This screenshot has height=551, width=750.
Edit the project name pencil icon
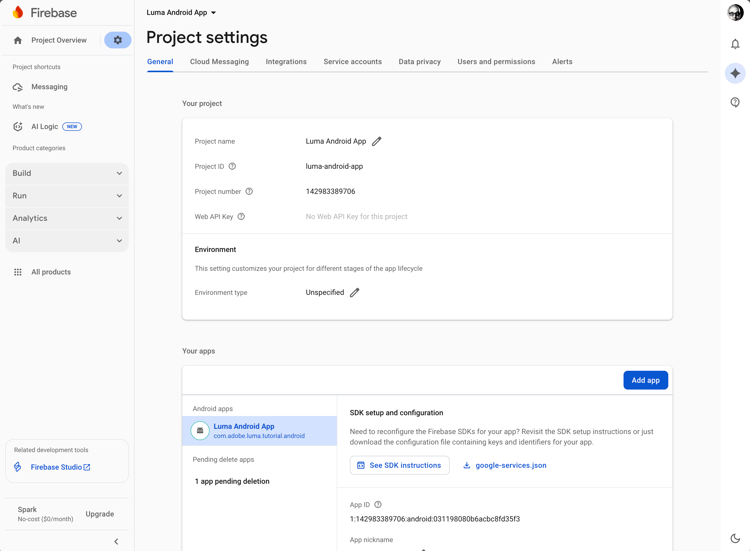pyautogui.click(x=377, y=141)
